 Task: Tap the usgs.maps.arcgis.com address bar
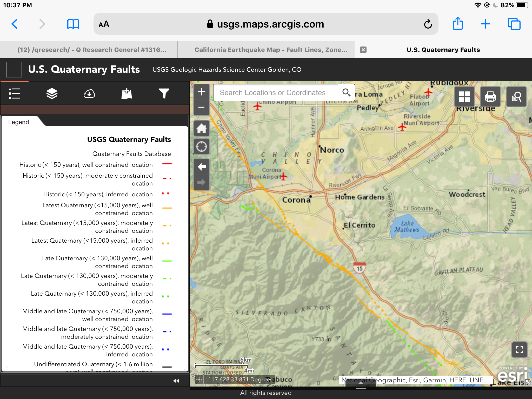pos(266,24)
